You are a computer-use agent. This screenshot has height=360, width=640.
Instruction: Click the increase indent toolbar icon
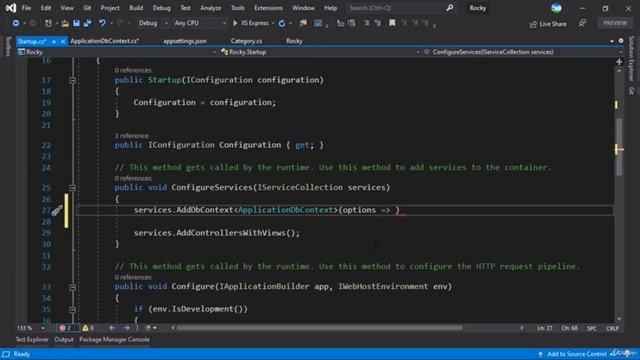(x=351, y=23)
